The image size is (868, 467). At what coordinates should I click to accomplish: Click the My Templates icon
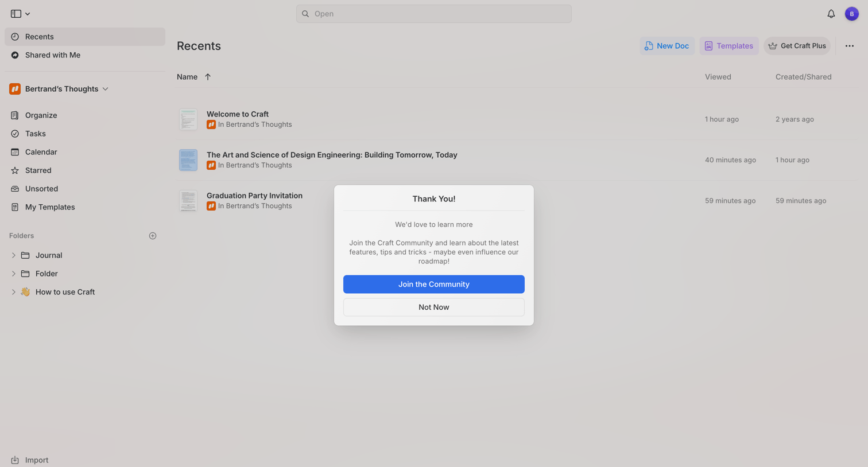point(15,207)
